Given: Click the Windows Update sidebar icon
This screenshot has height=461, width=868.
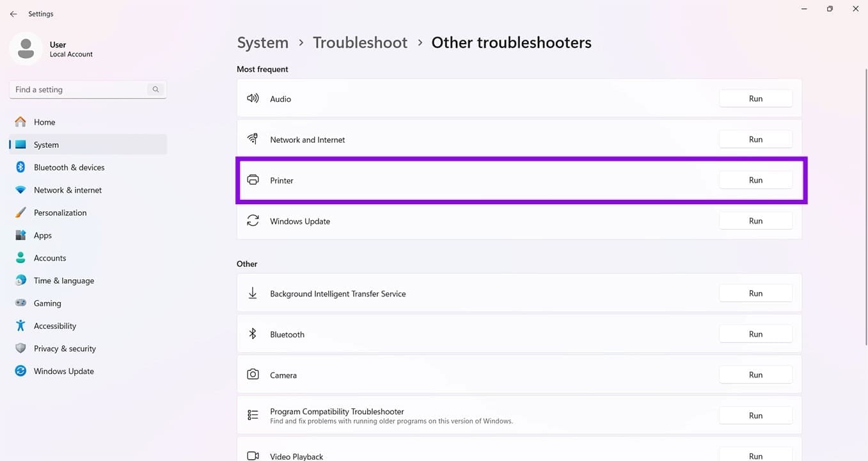Looking at the screenshot, I should (x=20, y=371).
